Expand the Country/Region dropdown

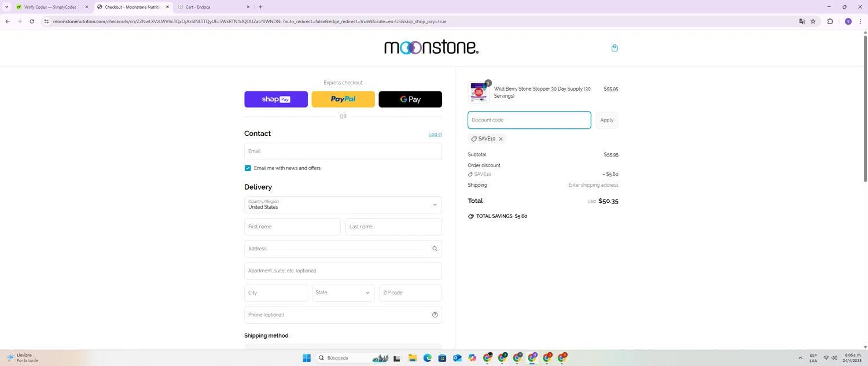343,205
